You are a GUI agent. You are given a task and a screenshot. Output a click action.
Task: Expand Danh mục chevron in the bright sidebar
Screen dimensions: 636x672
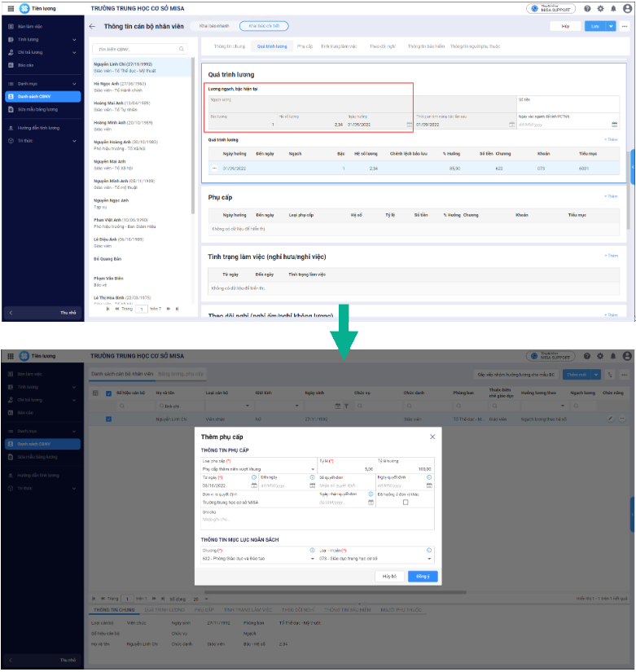(x=74, y=84)
